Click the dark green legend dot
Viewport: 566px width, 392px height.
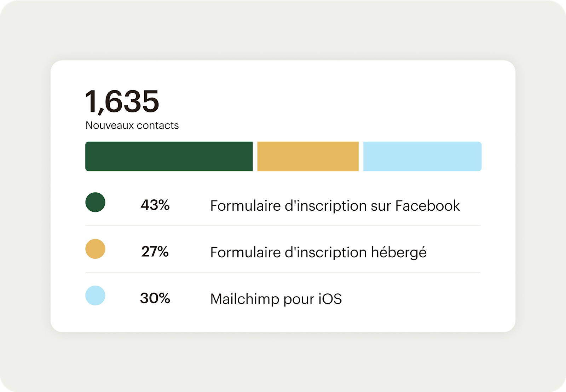(95, 202)
